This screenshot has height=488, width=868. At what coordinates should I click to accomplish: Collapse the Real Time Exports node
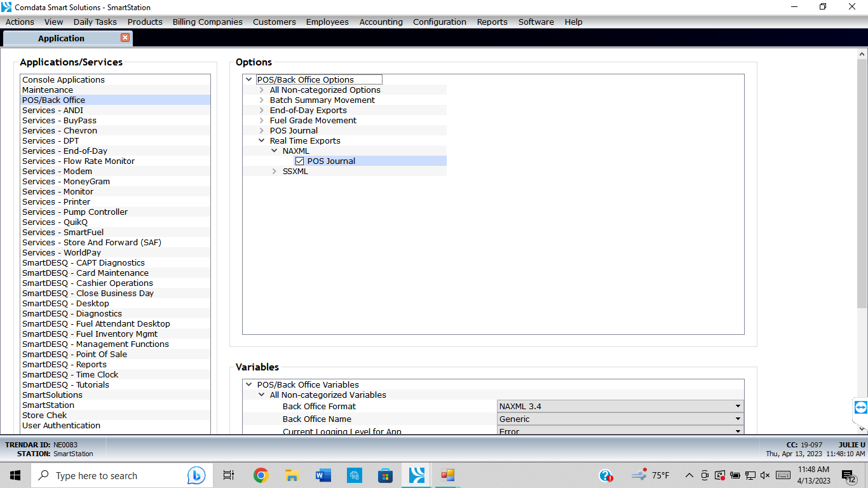262,141
